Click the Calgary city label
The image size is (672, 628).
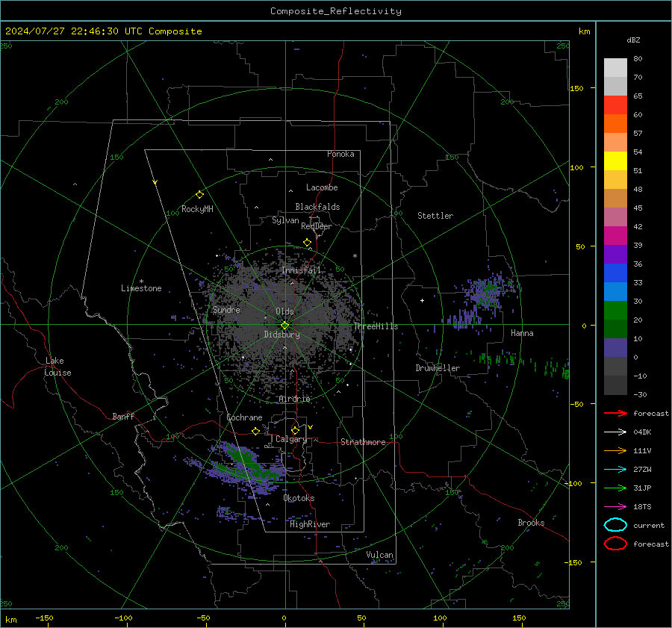coord(291,439)
